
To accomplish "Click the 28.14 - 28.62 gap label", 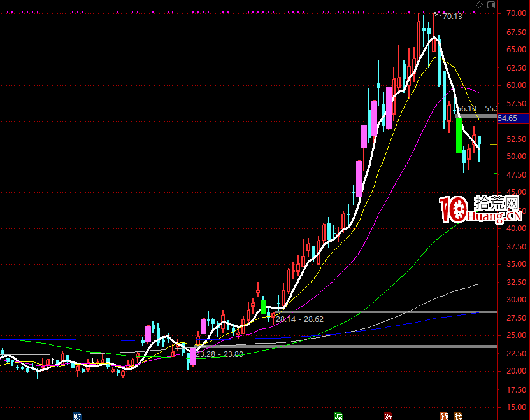I will click(299, 319).
